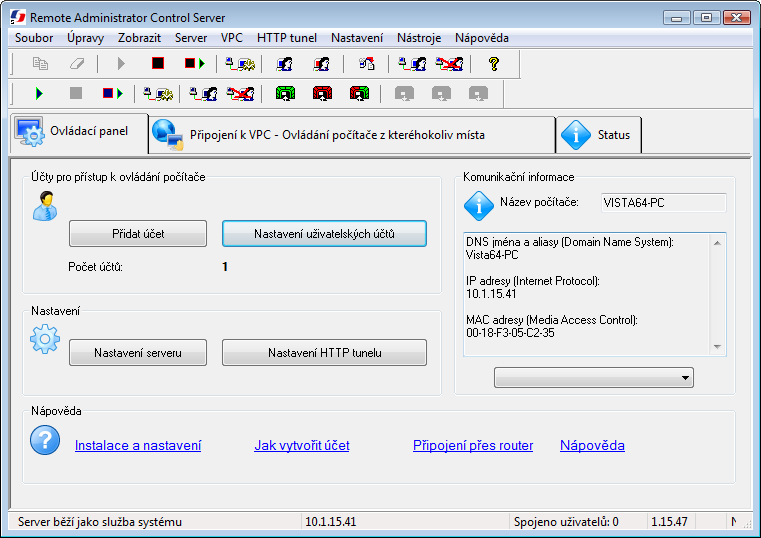Viewport: 761px width, 538px height.
Task: Click the Název počítače field showing VISTA64-PC
Action: (x=663, y=203)
